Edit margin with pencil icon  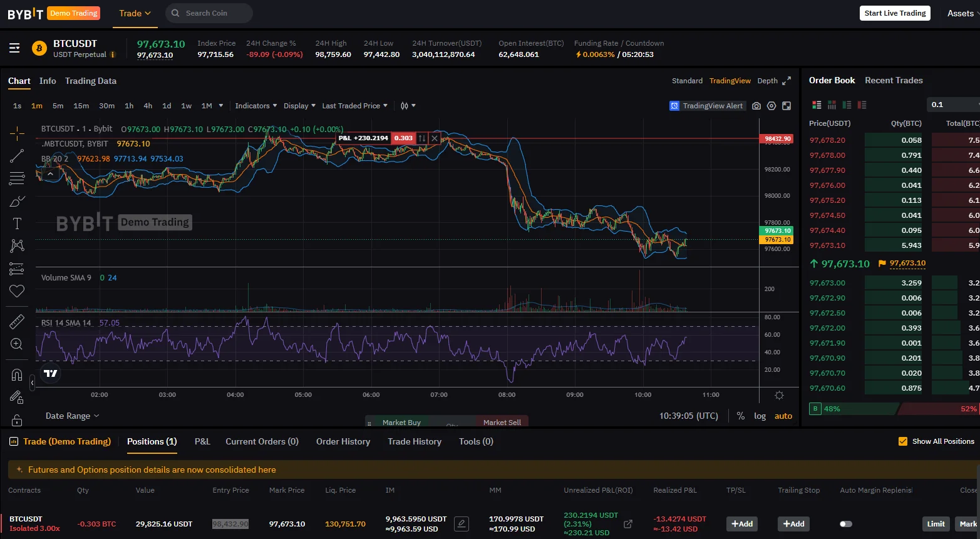(x=462, y=524)
